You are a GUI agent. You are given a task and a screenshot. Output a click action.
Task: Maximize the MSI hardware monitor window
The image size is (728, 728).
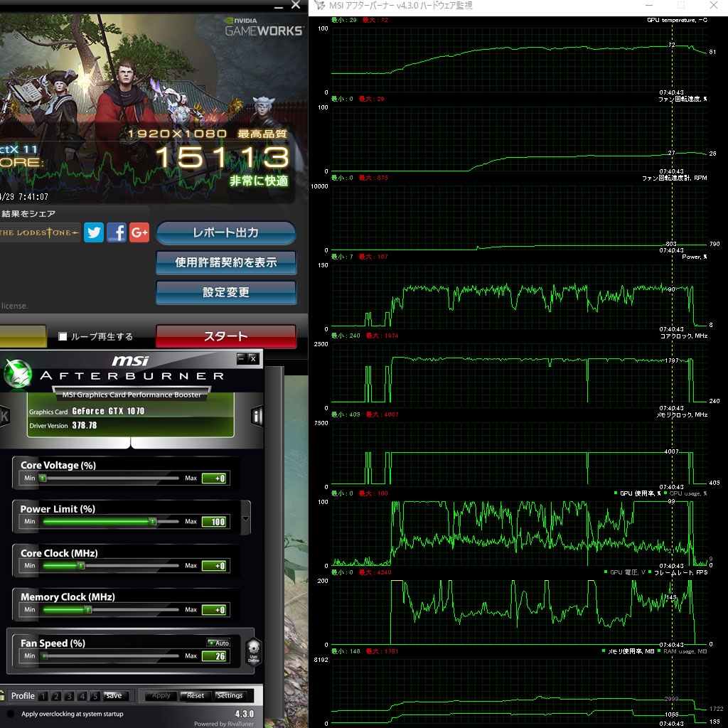pos(681,5)
